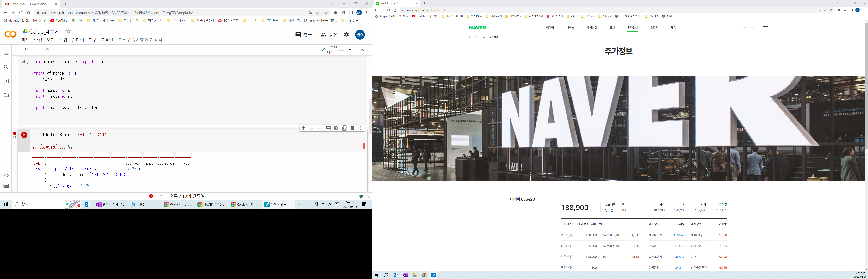Move the selected cell down
This screenshot has height=279, width=868.
click(x=312, y=128)
